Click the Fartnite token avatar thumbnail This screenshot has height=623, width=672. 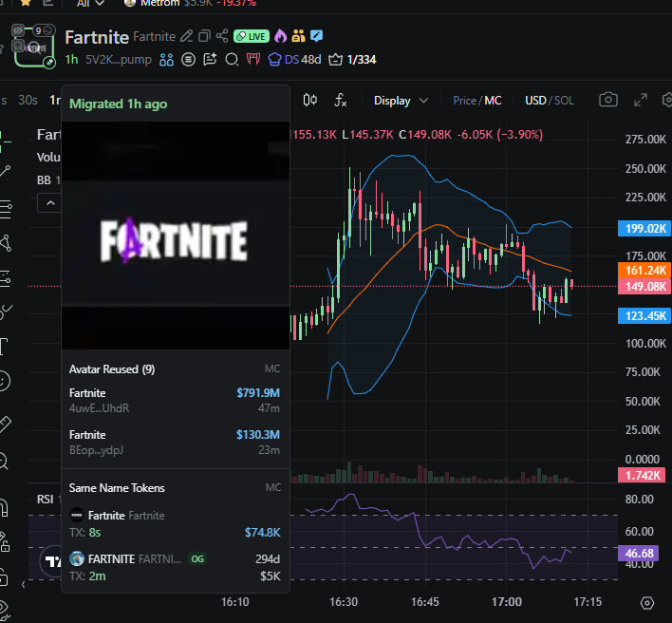(x=34, y=48)
